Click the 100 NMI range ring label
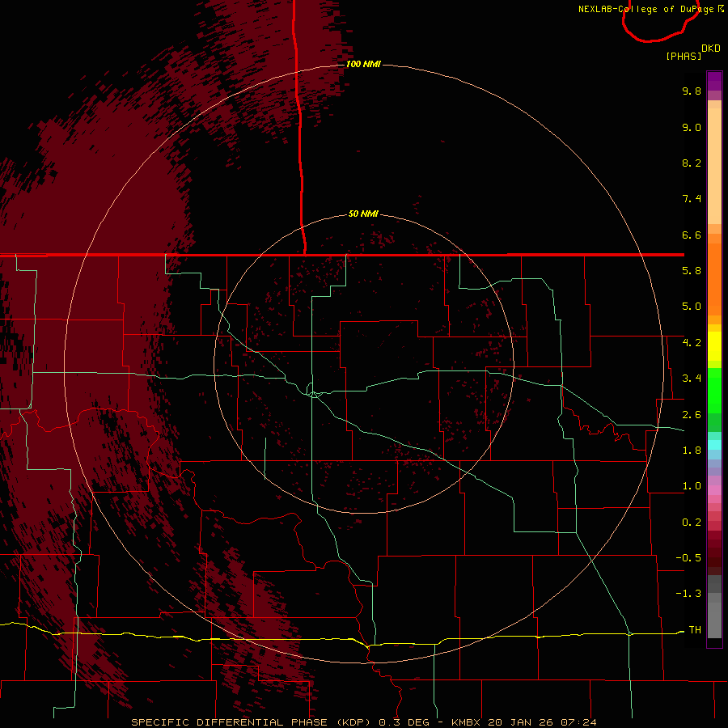 click(363, 64)
